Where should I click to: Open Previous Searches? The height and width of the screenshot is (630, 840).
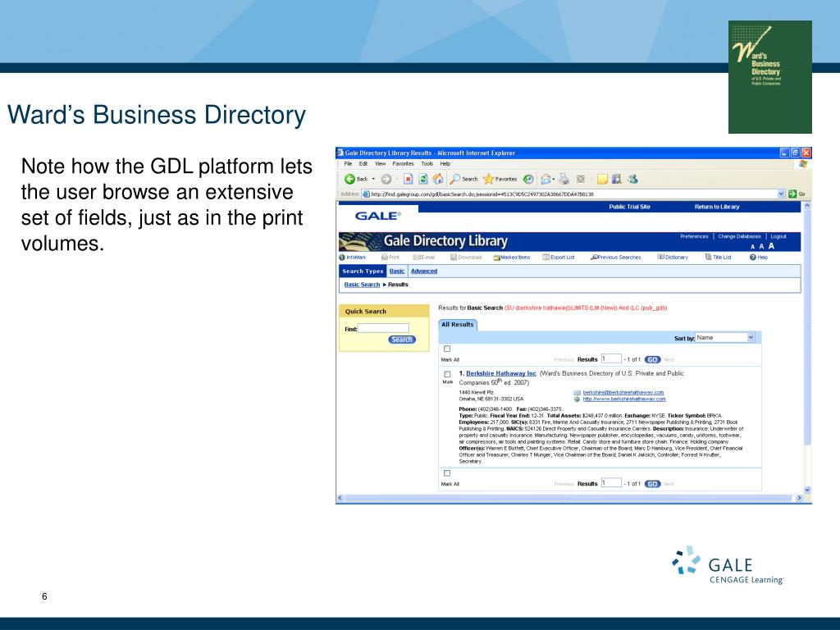click(x=615, y=257)
